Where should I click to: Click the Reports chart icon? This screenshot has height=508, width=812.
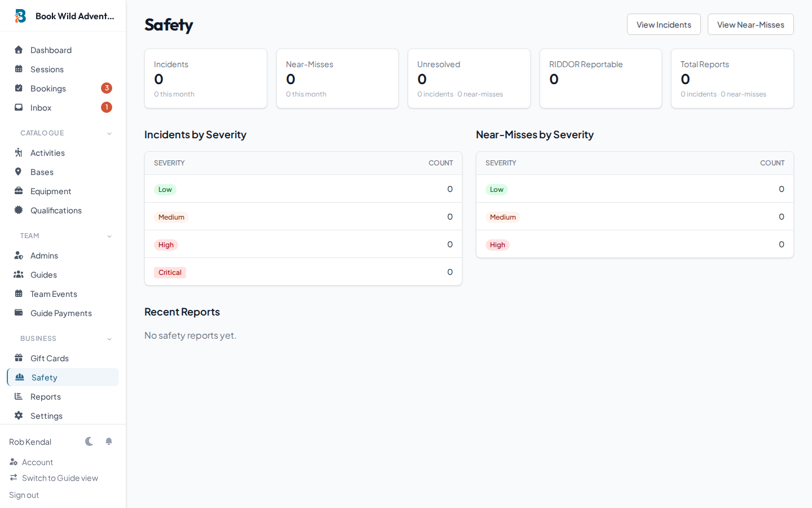click(19, 396)
